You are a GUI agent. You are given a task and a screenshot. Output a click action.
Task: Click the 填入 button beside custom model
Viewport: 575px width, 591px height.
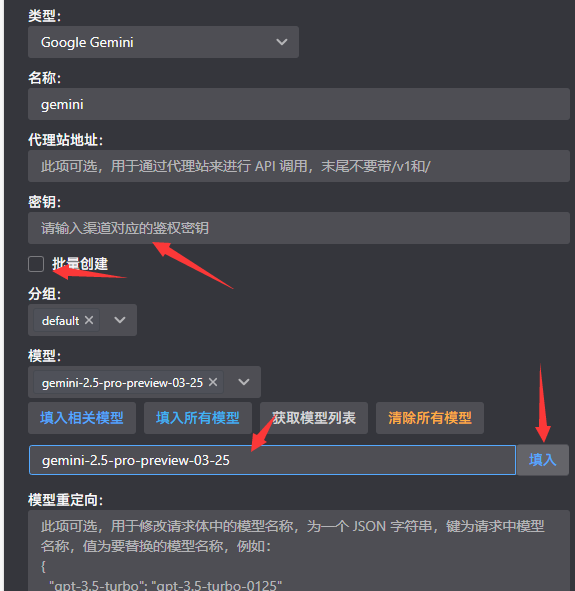(x=543, y=460)
